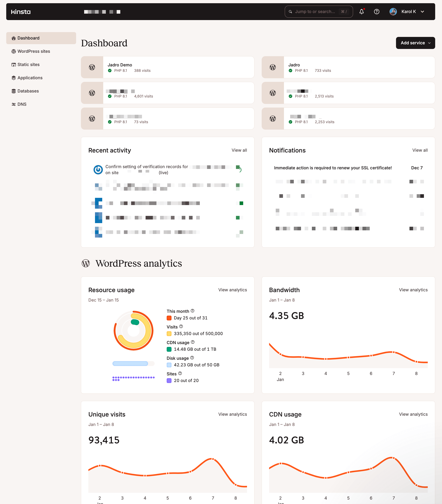Open View analytics for Bandwidth
442x504 pixels.
pyautogui.click(x=413, y=290)
